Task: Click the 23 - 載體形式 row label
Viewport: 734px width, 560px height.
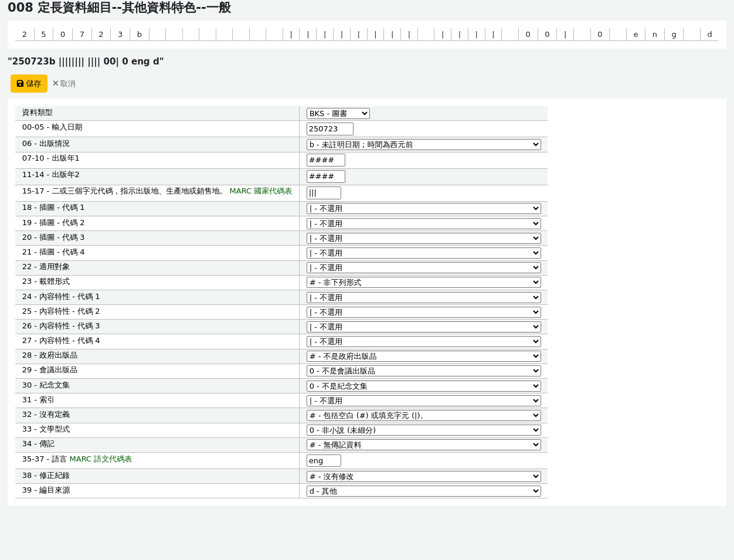Action: point(46,281)
